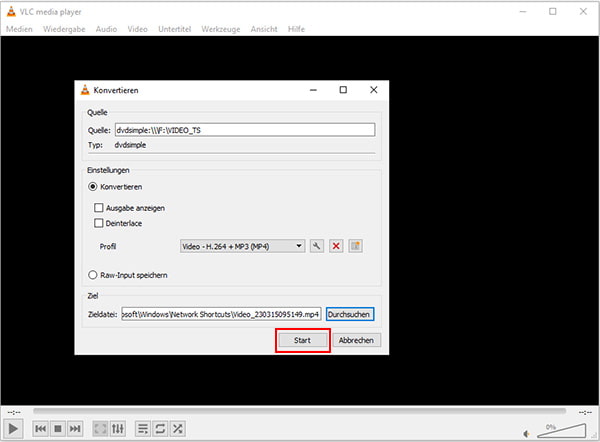This screenshot has width=600, height=442.
Task: Click the Play button in VLC controls
Action: point(13,429)
